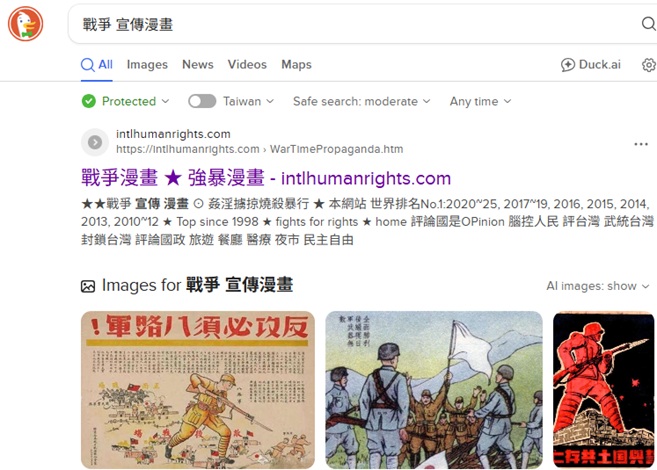Screen dimensions: 657x470
Task: Open the 戰爭漫畫 intlhumanrights.com result link
Action: [x=266, y=178]
